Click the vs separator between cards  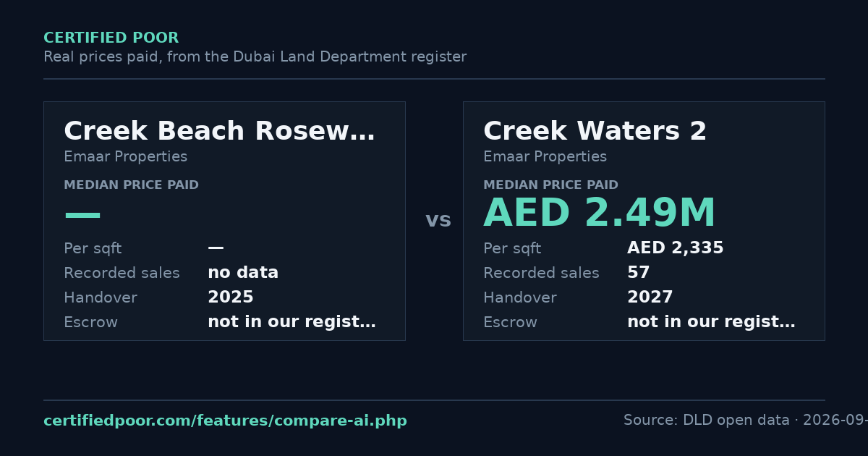point(438,220)
